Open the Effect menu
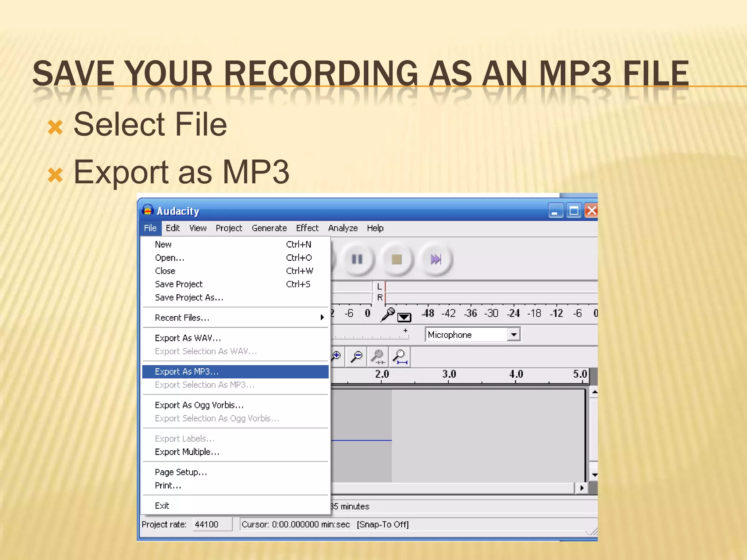Image resolution: width=747 pixels, height=560 pixels. pos(307,228)
